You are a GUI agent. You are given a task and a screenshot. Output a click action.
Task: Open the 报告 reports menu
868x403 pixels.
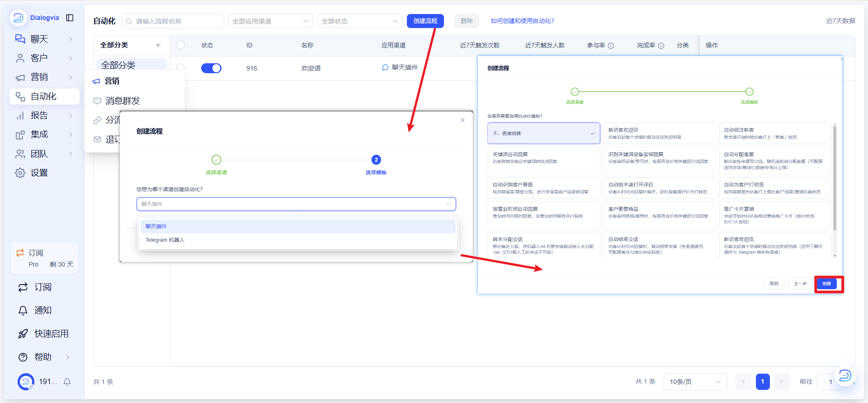click(x=44, y=116)
